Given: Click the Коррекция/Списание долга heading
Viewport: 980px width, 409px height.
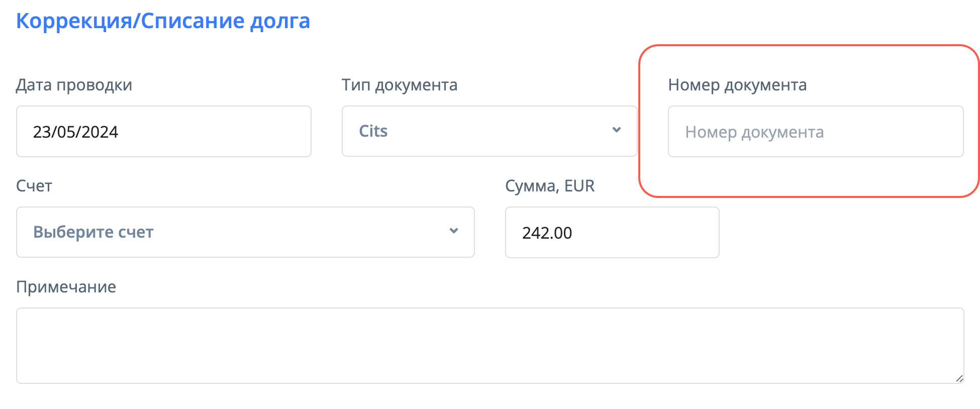Looking at the screenshot, I should point(163,21).
